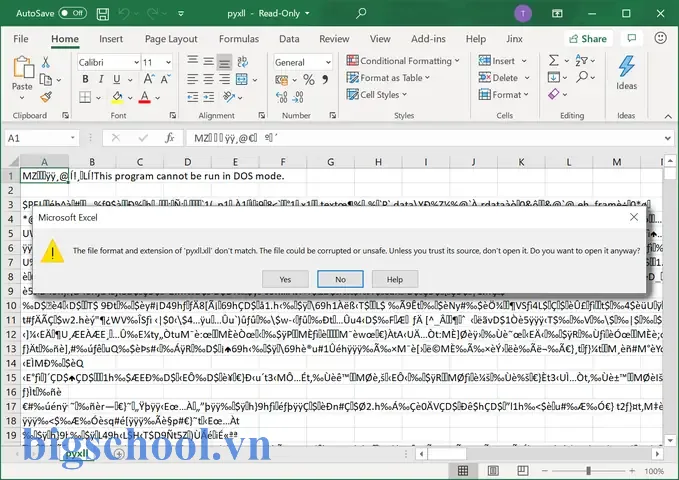Click the Cut scissors icon
679x480 pixels.
pyautogui.click(x=46, y=62)
